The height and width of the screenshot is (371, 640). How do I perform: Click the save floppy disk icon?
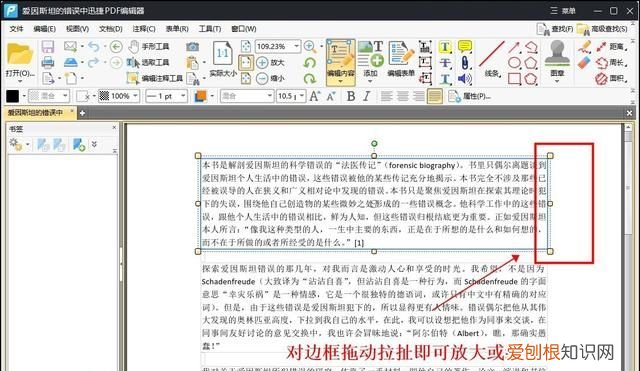(48, 47)
